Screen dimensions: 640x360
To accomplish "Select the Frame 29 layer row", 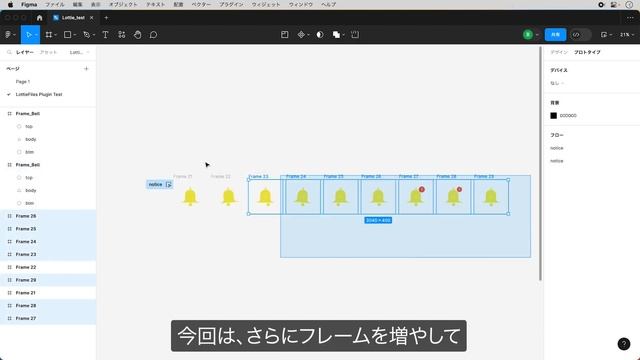I will tap(48, 280).
